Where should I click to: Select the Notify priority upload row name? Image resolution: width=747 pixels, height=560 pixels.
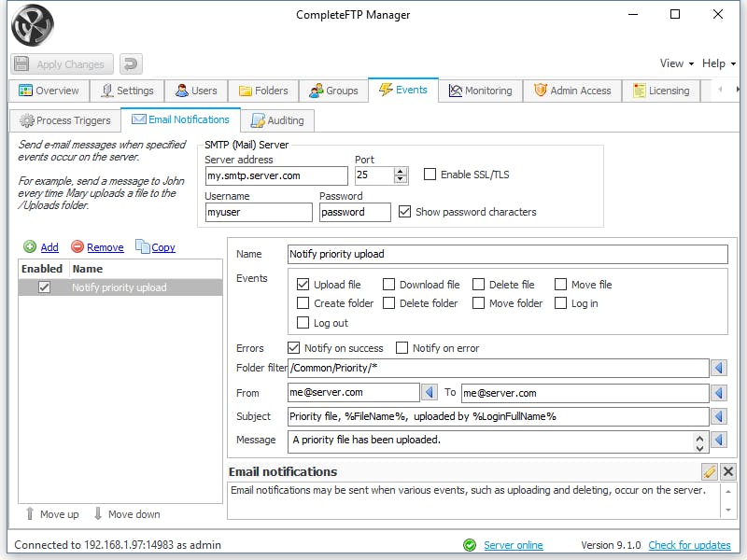(x=120, y=287)
